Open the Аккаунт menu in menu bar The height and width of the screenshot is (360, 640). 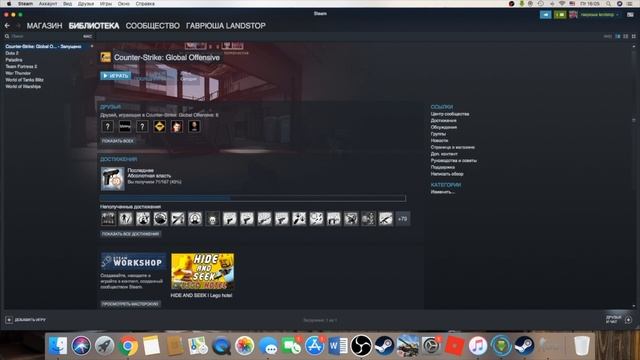(48, 4)
